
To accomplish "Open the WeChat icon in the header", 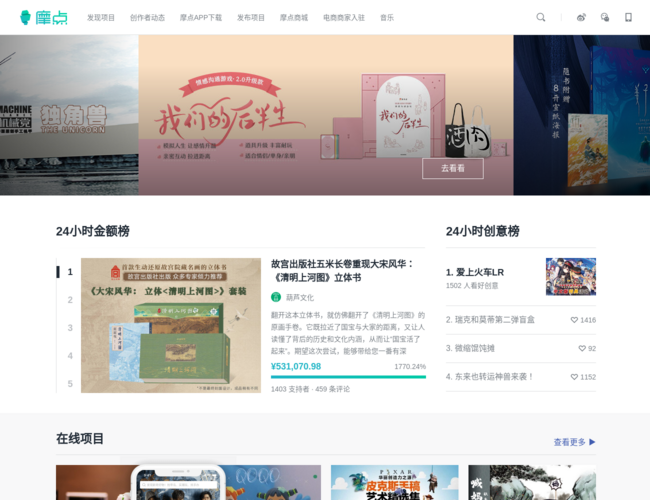I will coord(605,17).
